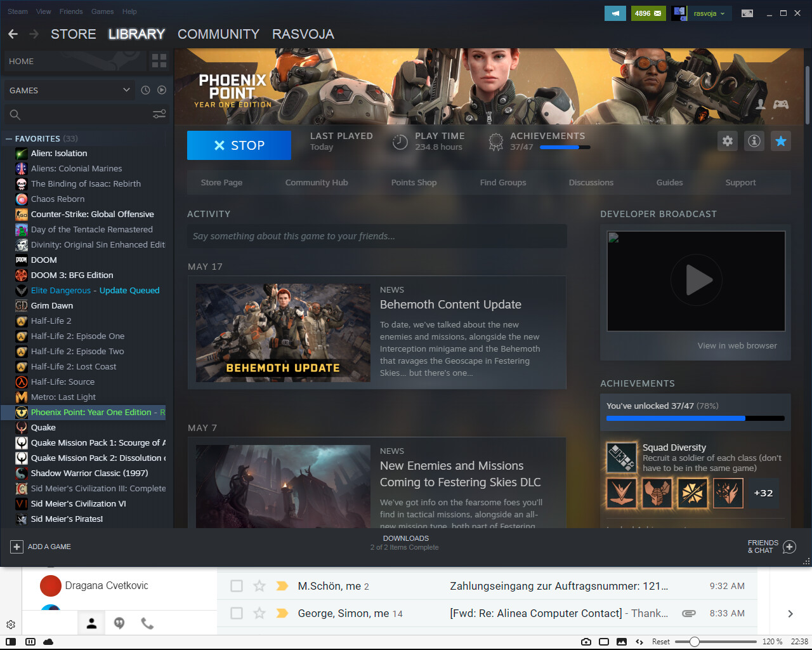The width and height of the screenshot is (812, 650).
Task: Click the friends-who-play icon on the banner
Action: coord(761,104)
